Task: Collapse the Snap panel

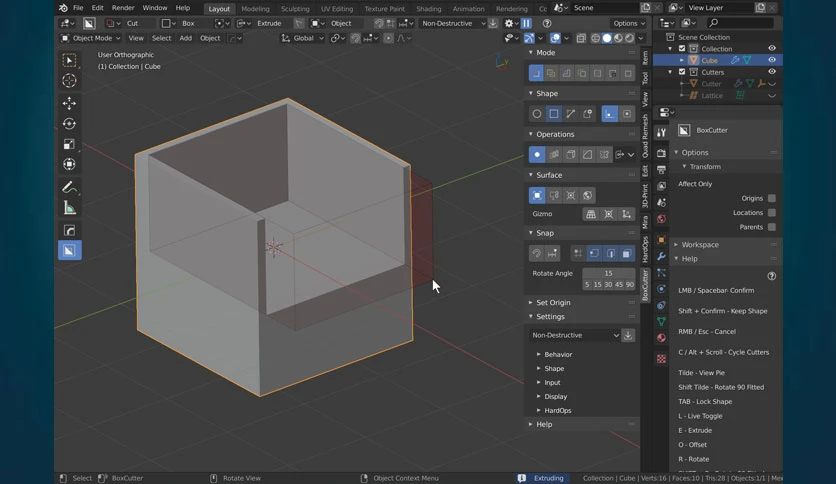Action: [x=545, y=233]
